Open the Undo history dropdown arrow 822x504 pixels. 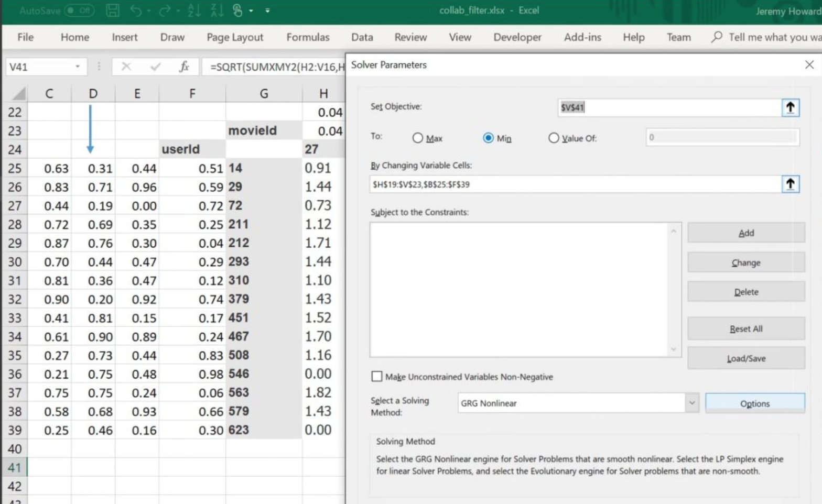pyautogui.click(x=149, y=11)
